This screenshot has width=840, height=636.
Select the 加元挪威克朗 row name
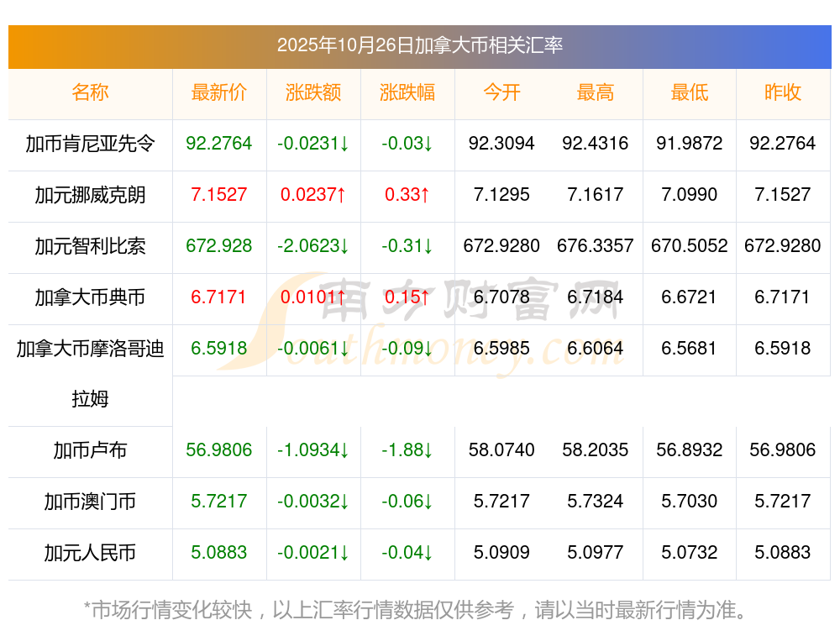tap(90, 195)
